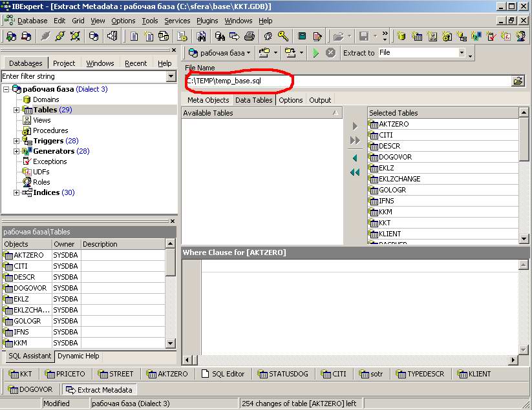532x410 pixels.
Task: Switch to DOGOVOR window button
Action: tap(30, 390)
